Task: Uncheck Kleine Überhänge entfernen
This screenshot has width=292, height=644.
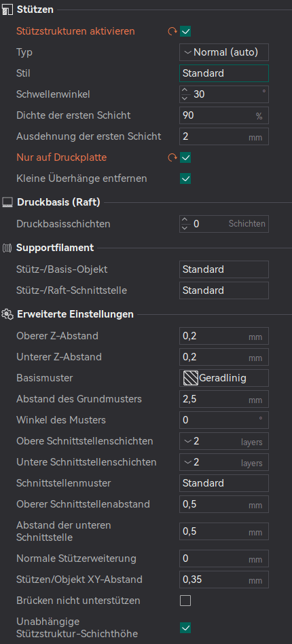Action: click(185, 178)
